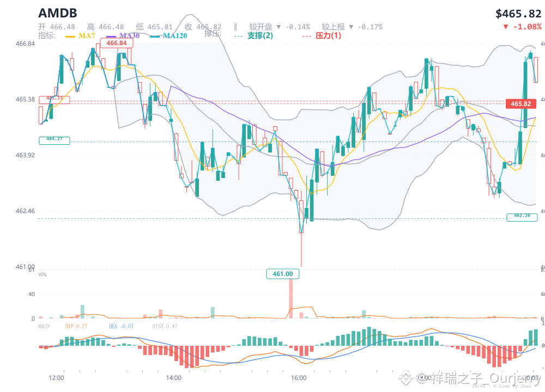
Task: Click the green 461.00 low price label
Action: click(x=282, y=274)
